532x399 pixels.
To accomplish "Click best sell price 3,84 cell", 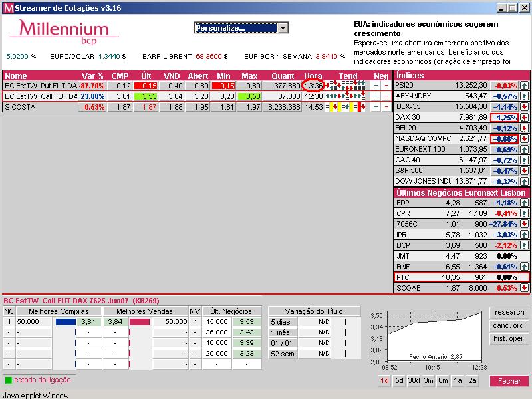I will pyautogui.click(x=115, y=321).
